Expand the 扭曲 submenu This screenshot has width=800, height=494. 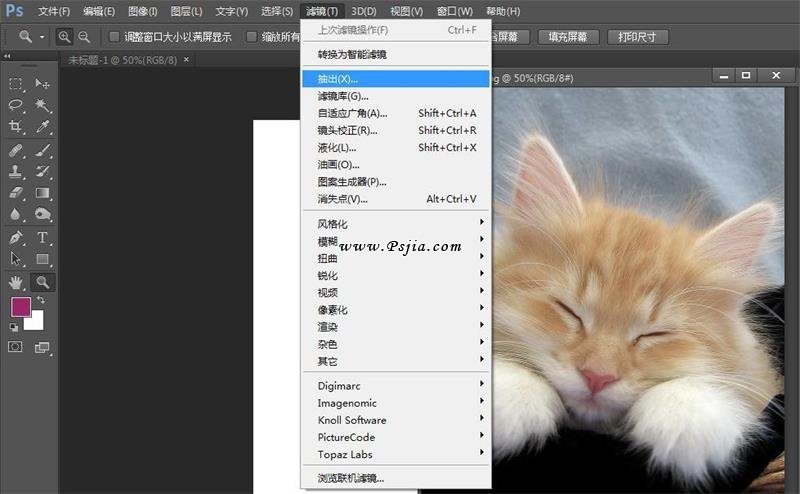[x=395, y=258]
